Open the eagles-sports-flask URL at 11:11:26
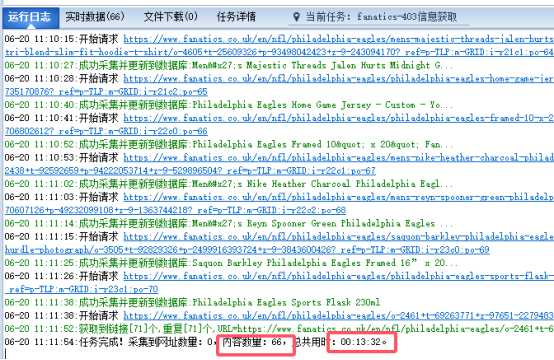The width and height of the screenshot is (554, 360). 338,276
